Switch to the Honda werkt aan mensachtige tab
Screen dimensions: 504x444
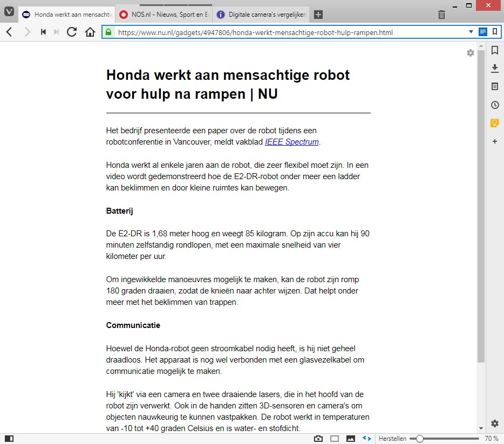click(x=67, y=15)
